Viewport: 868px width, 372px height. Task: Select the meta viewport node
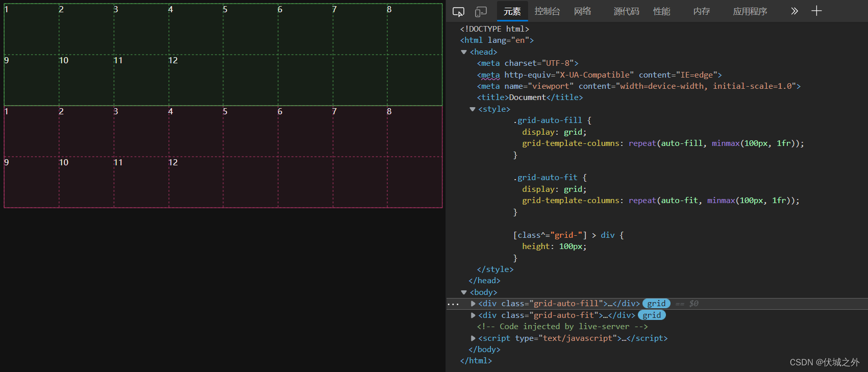tap(639, 86)
